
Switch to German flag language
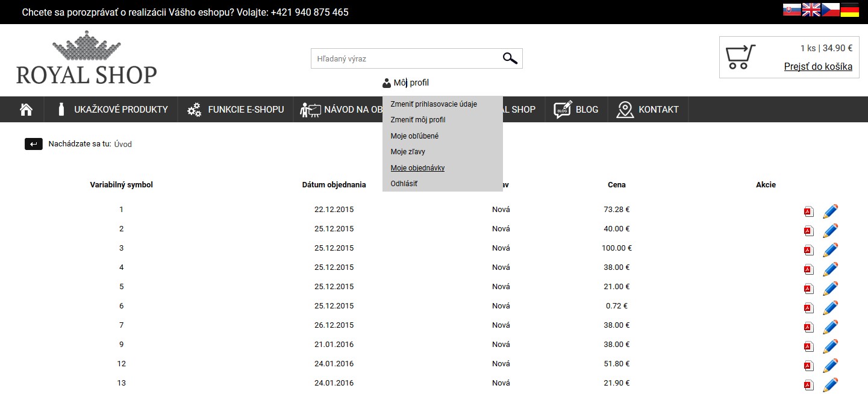849,10
